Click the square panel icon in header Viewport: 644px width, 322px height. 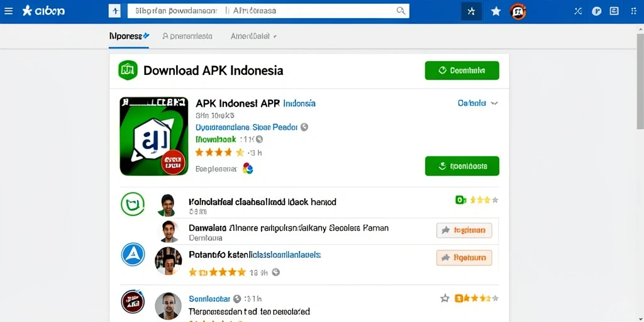[614, 11]
